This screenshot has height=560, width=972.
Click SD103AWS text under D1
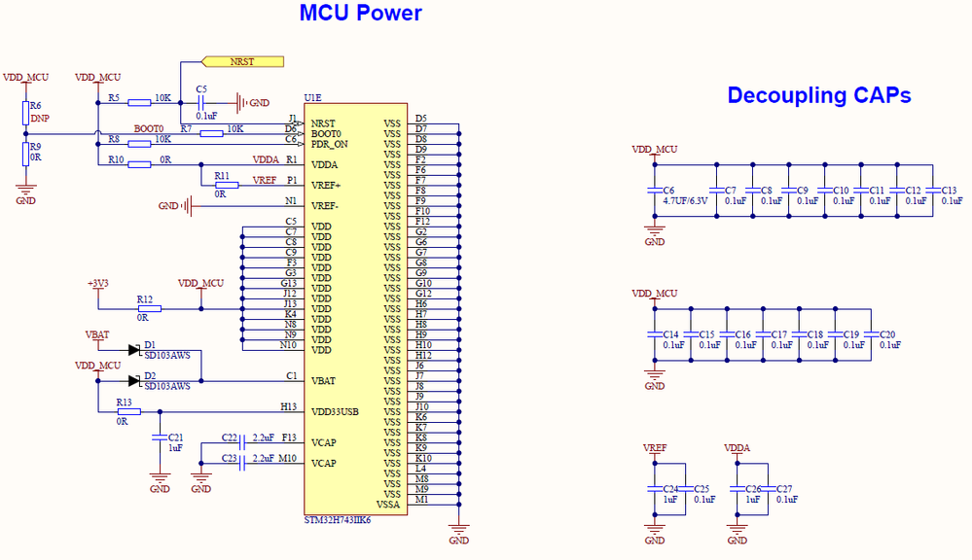point(167,355)
